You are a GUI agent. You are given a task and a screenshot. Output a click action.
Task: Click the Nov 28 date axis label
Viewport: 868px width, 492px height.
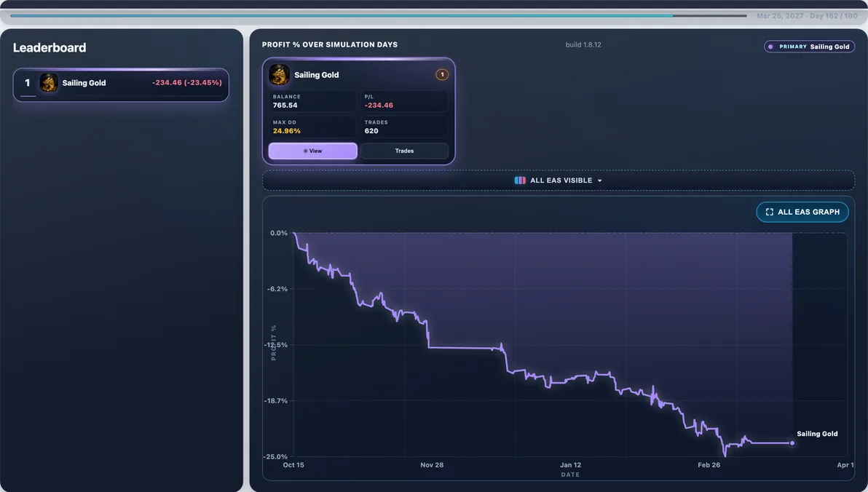point(432,465)
